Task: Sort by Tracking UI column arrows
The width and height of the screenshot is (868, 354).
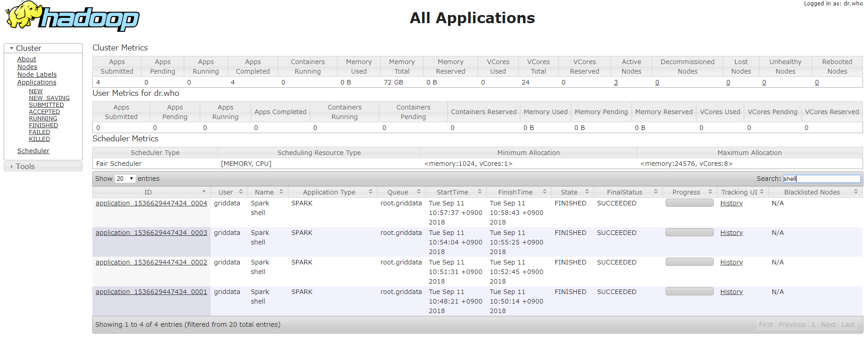Action: click(x=762, y=192)
